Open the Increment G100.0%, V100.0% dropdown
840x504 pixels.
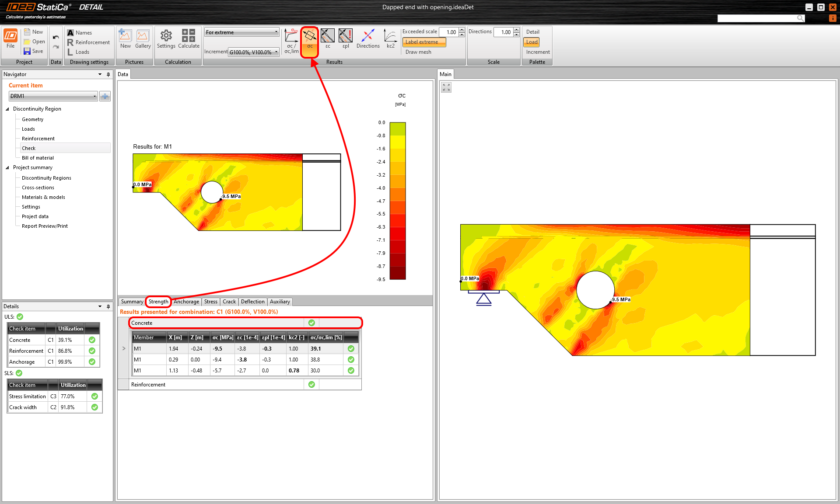[x=254, y=52]
